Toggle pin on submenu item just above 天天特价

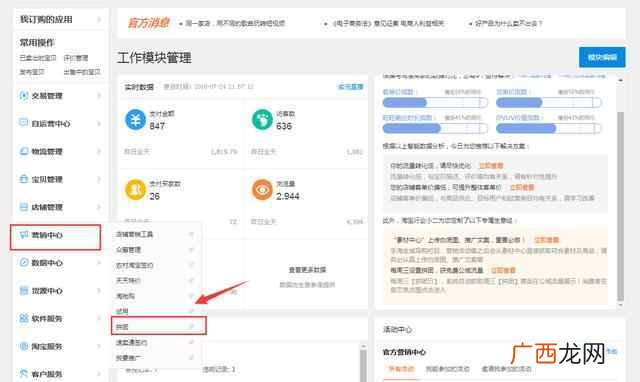tap(191, 265)
